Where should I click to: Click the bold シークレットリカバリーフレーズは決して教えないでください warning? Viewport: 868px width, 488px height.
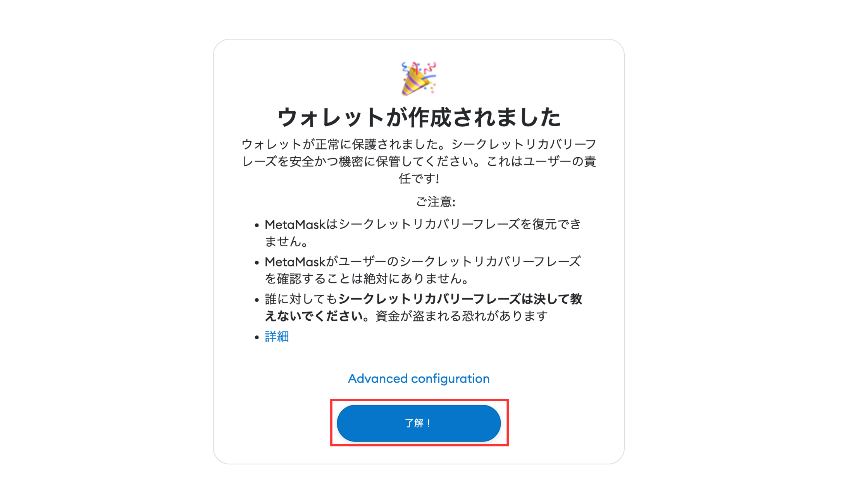[x=423, y=307]
